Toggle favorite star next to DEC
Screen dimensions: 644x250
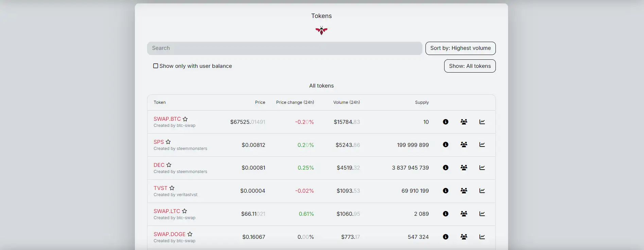pos(169,165)
